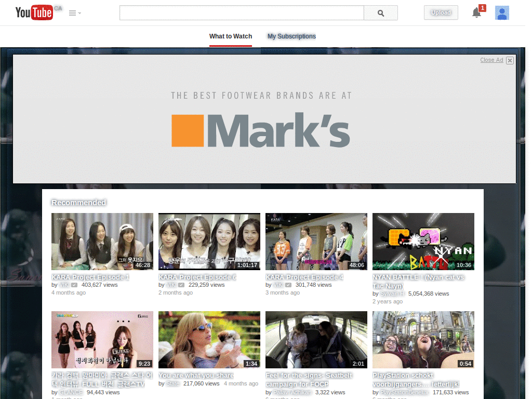Focus the YouTube search input field
Image resolution: width=532 pixels, height=399 pixels.
click(x=242, y=13)
